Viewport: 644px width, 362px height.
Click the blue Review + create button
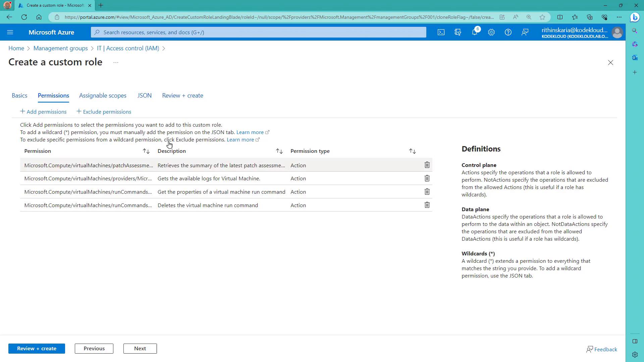(x=37, y=349)
